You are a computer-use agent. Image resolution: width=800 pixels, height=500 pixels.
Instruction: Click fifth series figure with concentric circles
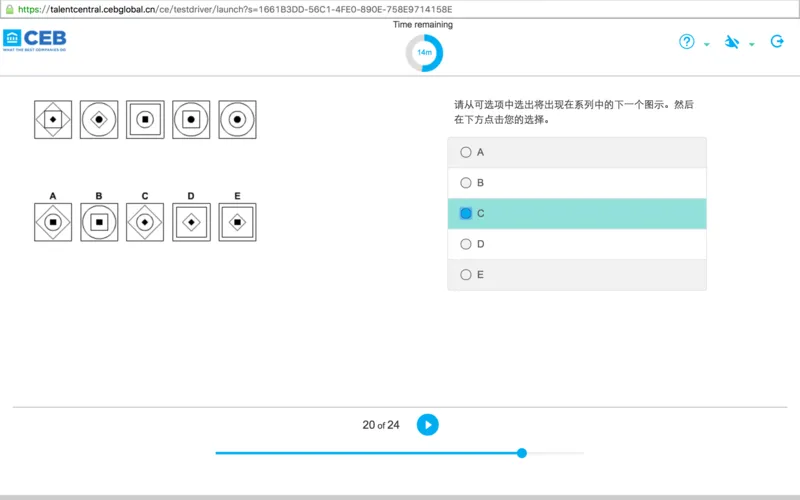(x=237, y=119)
